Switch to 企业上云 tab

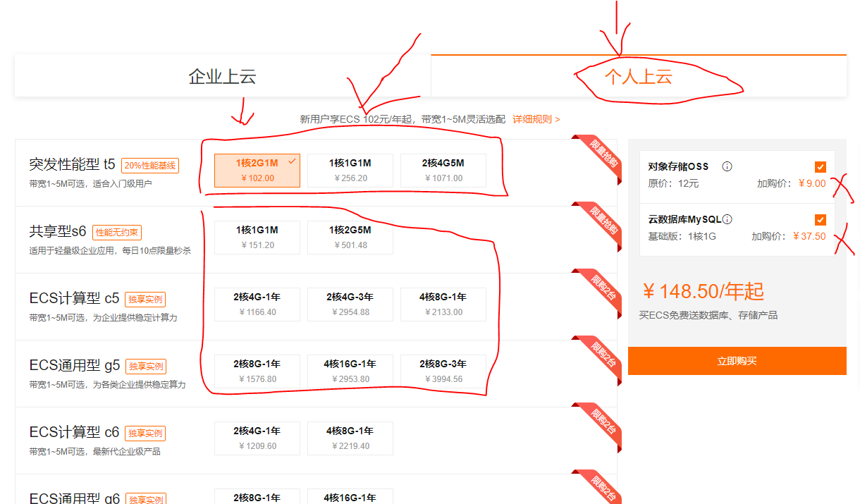[222, 76]
